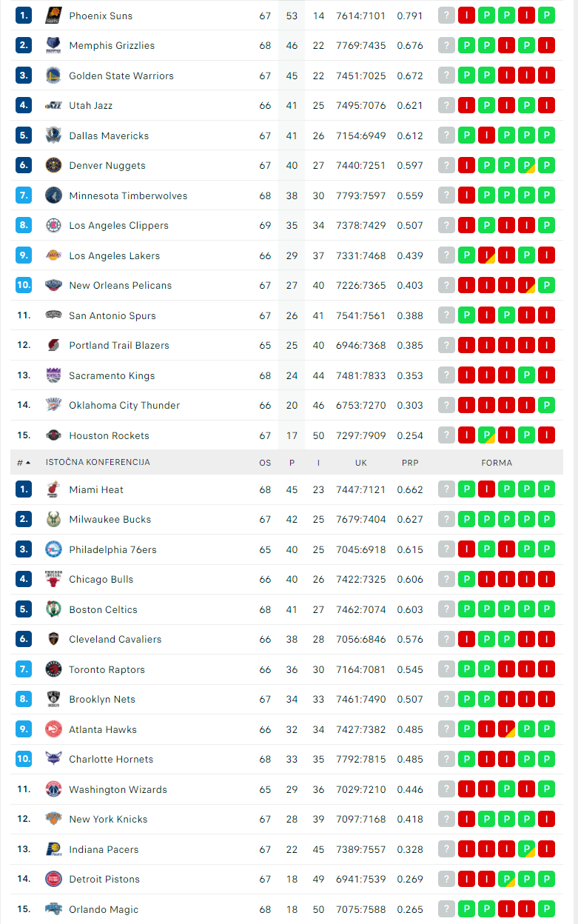The image size is (578, 924).
Task: Click the Chicago Bulls team logo
Action: pos(53,579)
